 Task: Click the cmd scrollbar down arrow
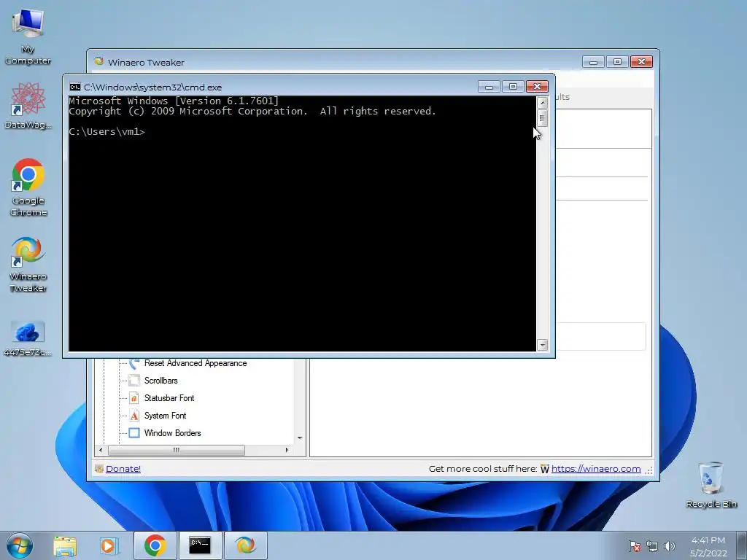point(542,345)
